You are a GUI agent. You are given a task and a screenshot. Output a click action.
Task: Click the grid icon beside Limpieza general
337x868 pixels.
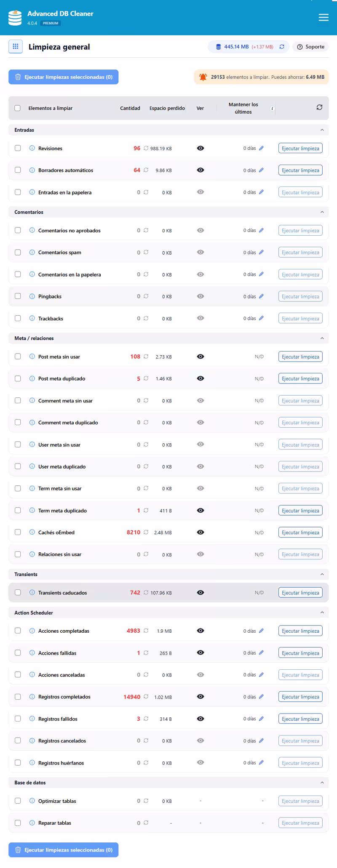15,47
